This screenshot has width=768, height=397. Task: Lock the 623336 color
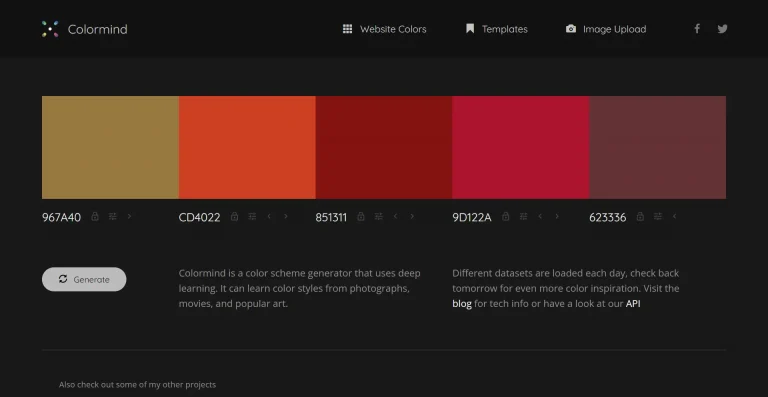[640, 216]
